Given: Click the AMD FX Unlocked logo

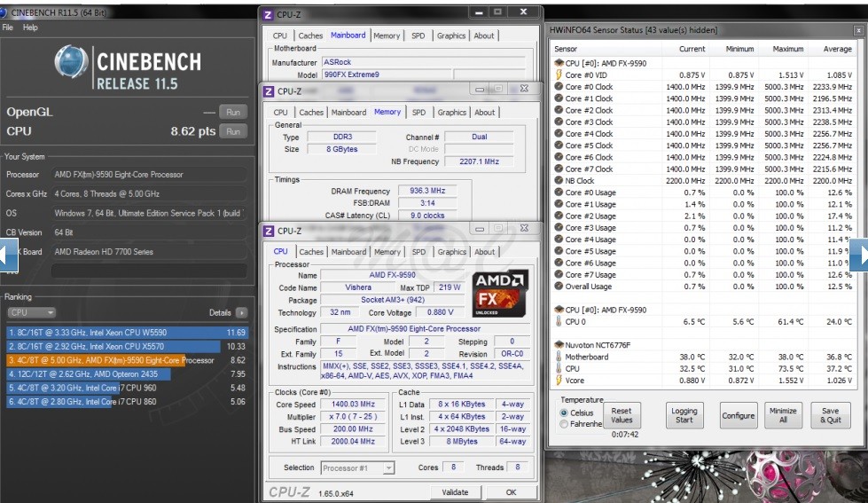Looking at the screenshot, I should pyautogui.click(x=501, y=295).
